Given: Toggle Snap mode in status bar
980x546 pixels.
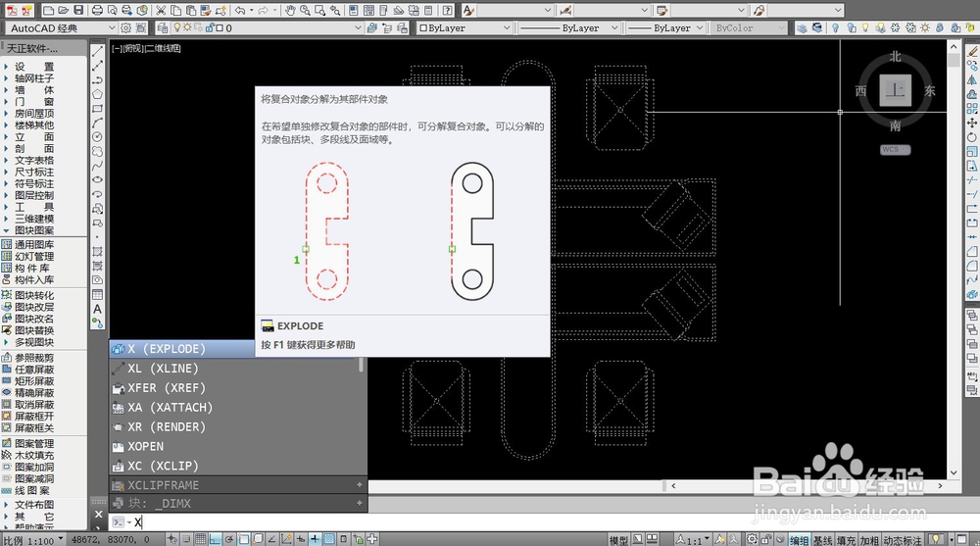Looking at the screenshot, I should pyautogui.click(x=186, y=539).
